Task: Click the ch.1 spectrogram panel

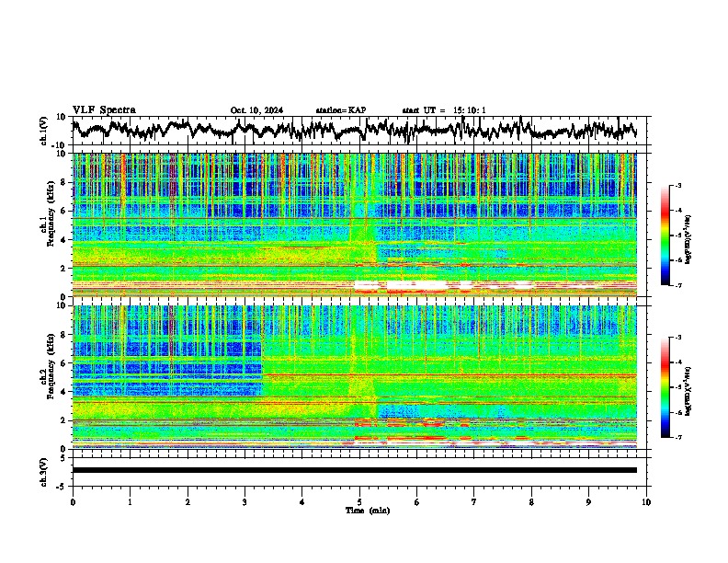Action: coord(355,224)
